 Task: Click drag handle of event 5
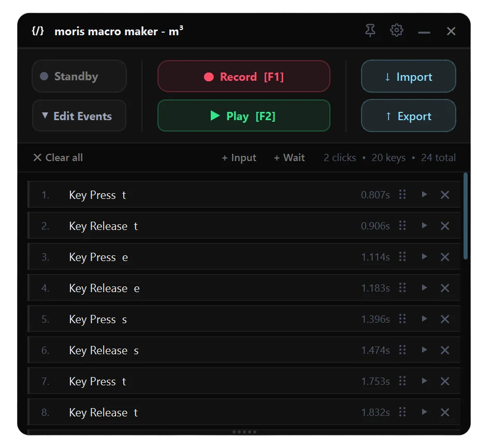pyautogui.click(x=402, y=319)
